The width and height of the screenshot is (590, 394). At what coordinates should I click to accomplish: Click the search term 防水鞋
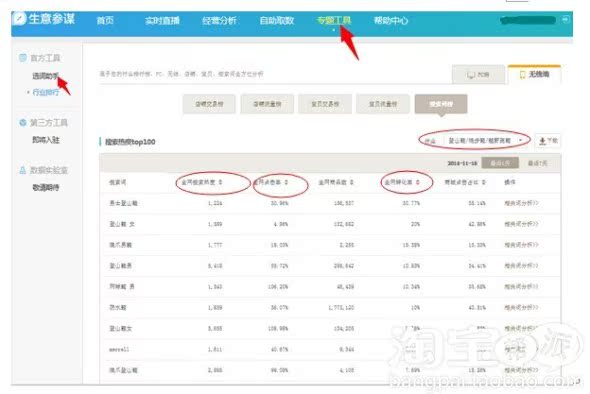coord(118,307)
